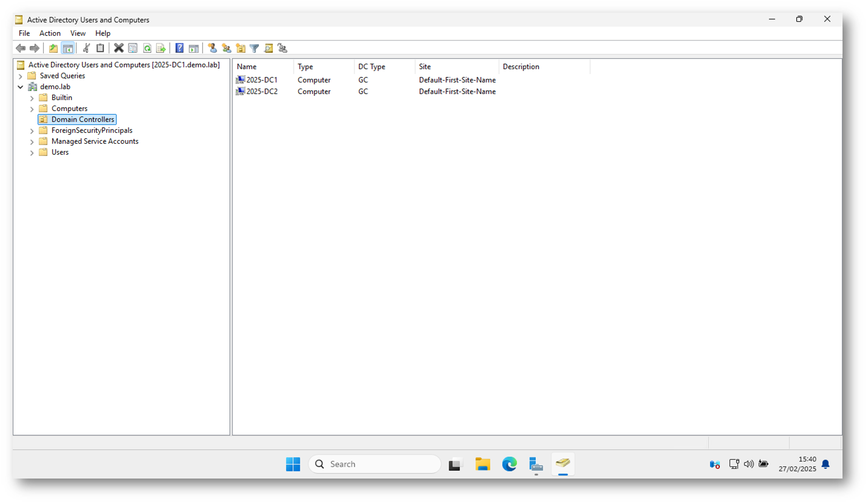Collapse the demo.lab domain node
868x504 pixels.
click(x=21, y=87)
